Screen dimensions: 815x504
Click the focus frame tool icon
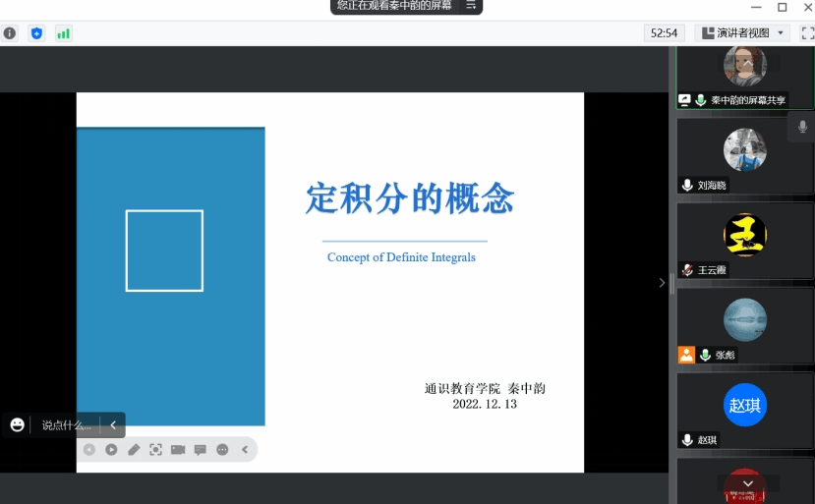(155, 449)
